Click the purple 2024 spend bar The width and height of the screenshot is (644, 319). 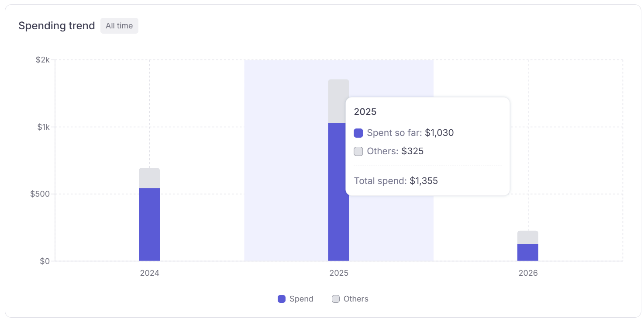click(x=149, y=225)
